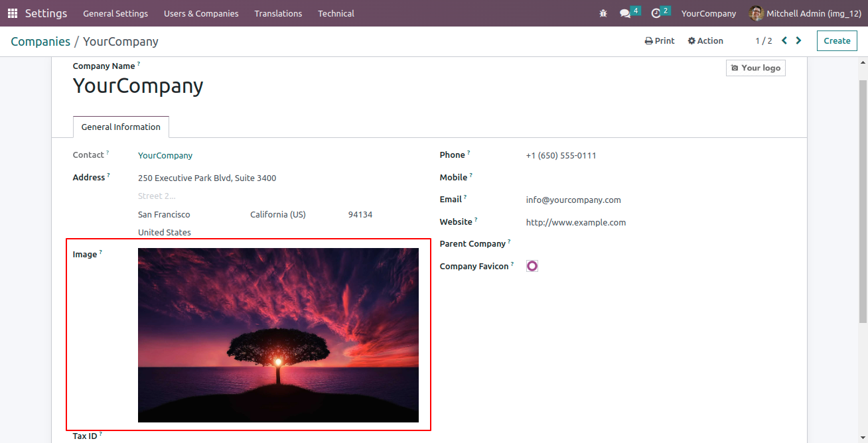This screenshot has width=868, height=443.
Task: Navigate to Companies breadcrumb
Action: pyautogui.click(x=40, y=42)
